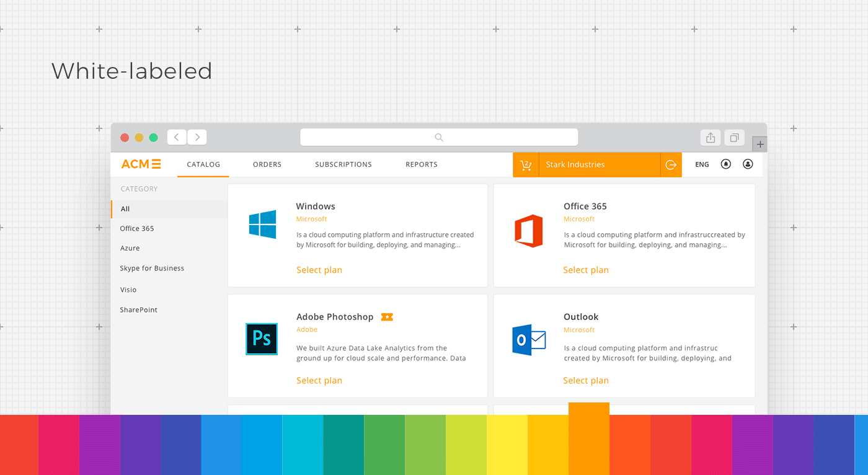The height and width of the screenshot is (475, 868).
Task: Click the red Office 365 logo
Action: point(529,231)
